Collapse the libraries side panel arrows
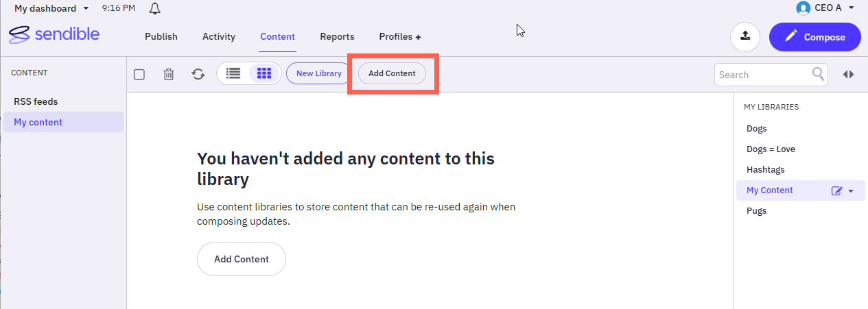868x309 pixels. [849, 74]
